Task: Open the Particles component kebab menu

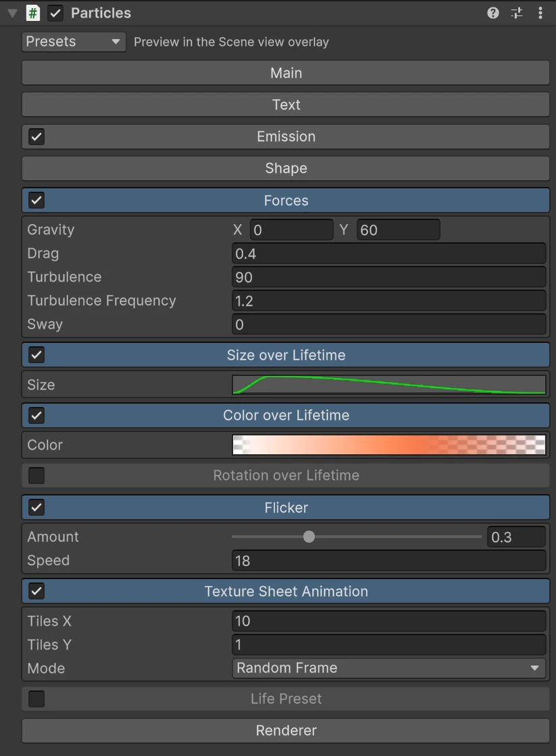Action: pos(540,13)
